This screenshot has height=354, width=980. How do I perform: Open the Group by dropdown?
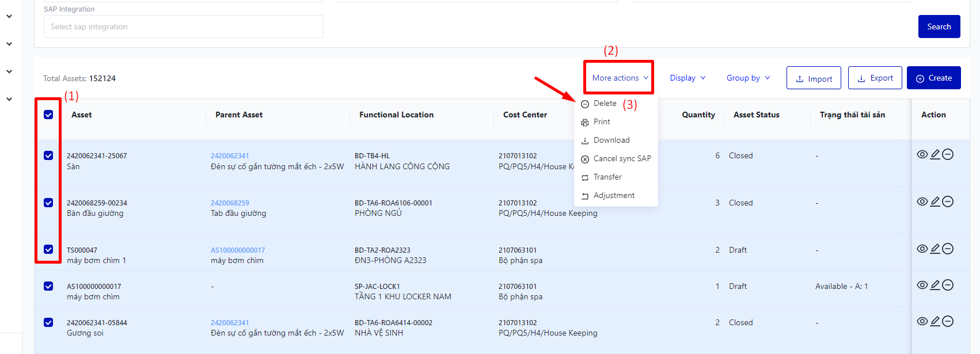coord(748,78)
